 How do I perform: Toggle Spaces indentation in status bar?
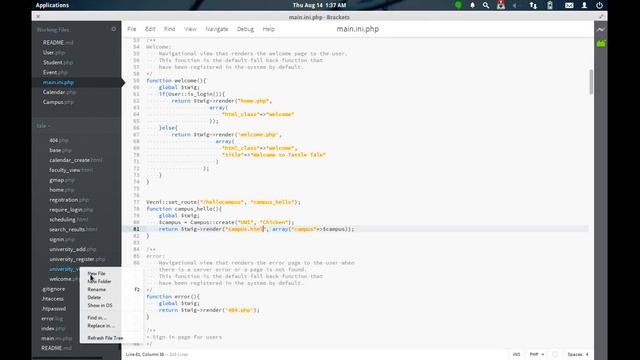click(578, 354)
